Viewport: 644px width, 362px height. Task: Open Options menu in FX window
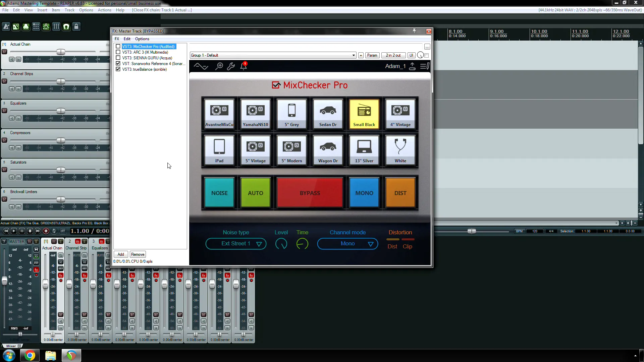coord(142,39)
